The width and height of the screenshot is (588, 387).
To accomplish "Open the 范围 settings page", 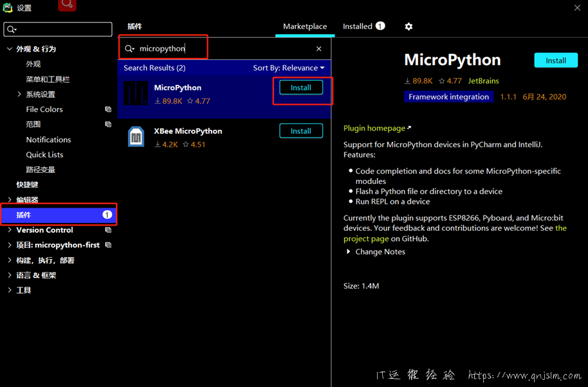I will tap(33, 124).
